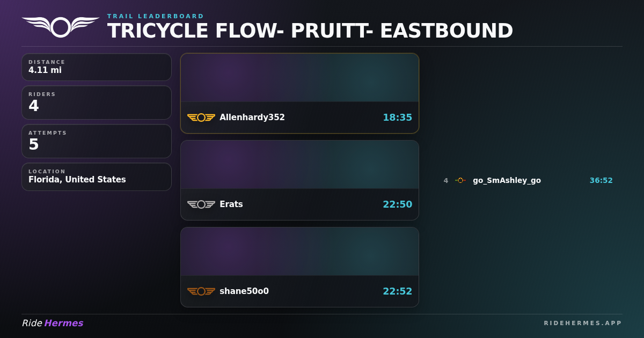Open the second-place card banner image

[x=299, y=165]
